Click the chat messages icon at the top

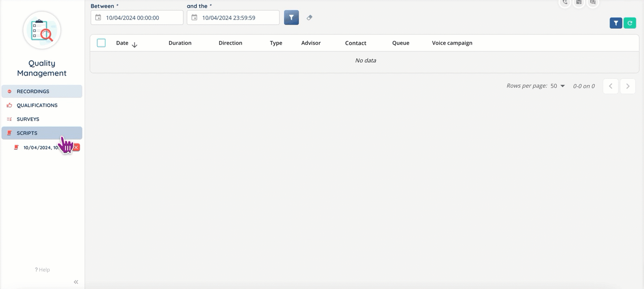(592, 2)
